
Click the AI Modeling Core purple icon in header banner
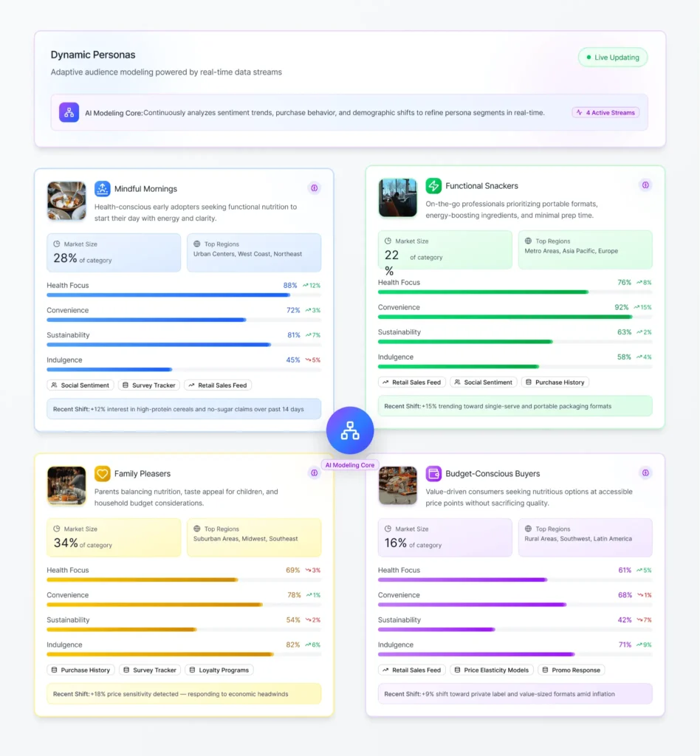(x=69, y=112)
